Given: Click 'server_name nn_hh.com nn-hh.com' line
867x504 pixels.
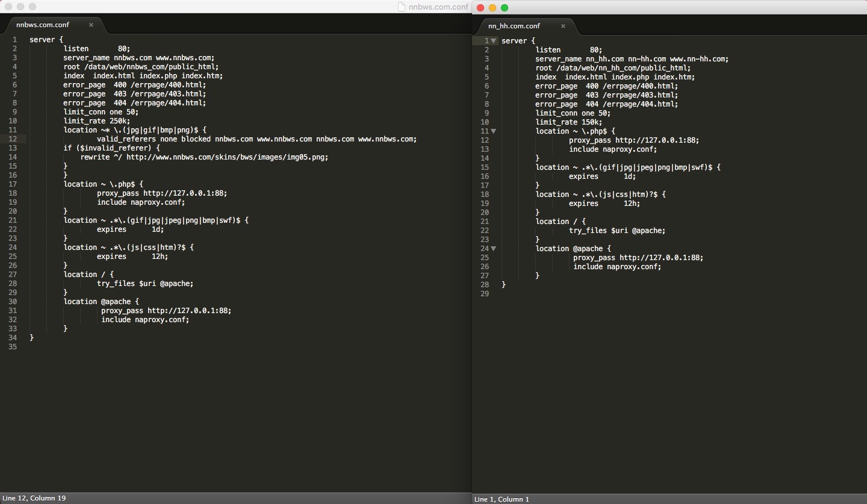Looking at the screenshot, I should point(632,59).
